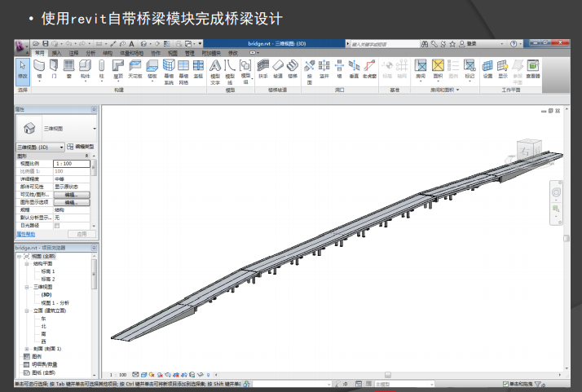This screenshot has height=392, width=582.
Task: Collapse the 三维视图 tree node
Action: [x=27, y=287]
